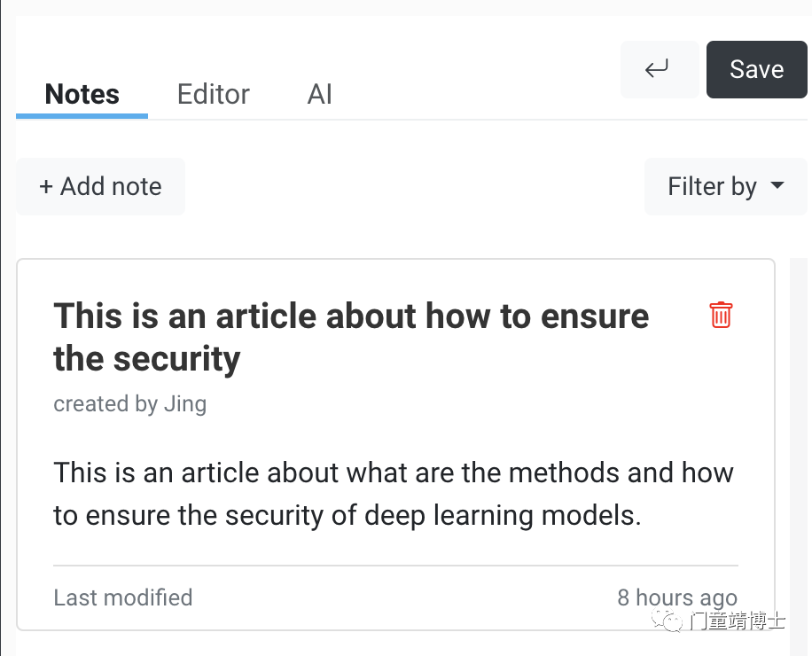Select the note body text about deep learning models

(394, 494)
